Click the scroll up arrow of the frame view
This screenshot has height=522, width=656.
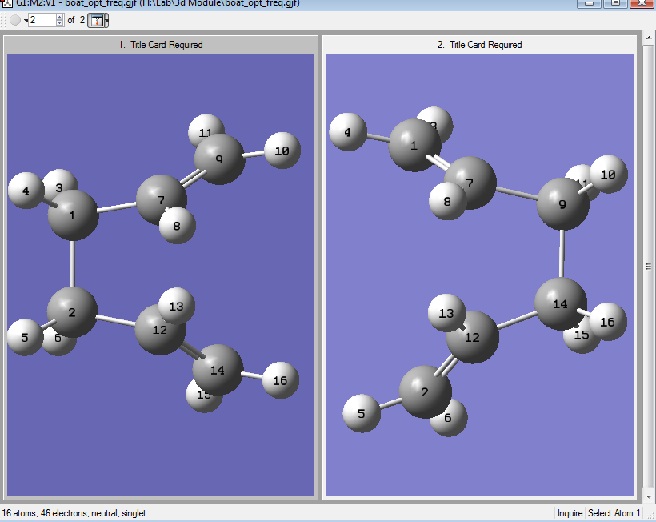(x=648, y=38)
